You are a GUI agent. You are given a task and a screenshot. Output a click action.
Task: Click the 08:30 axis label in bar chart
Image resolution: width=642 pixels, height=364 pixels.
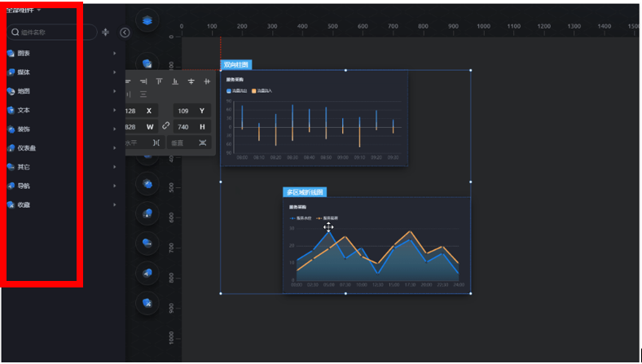[x=292, y=157]
